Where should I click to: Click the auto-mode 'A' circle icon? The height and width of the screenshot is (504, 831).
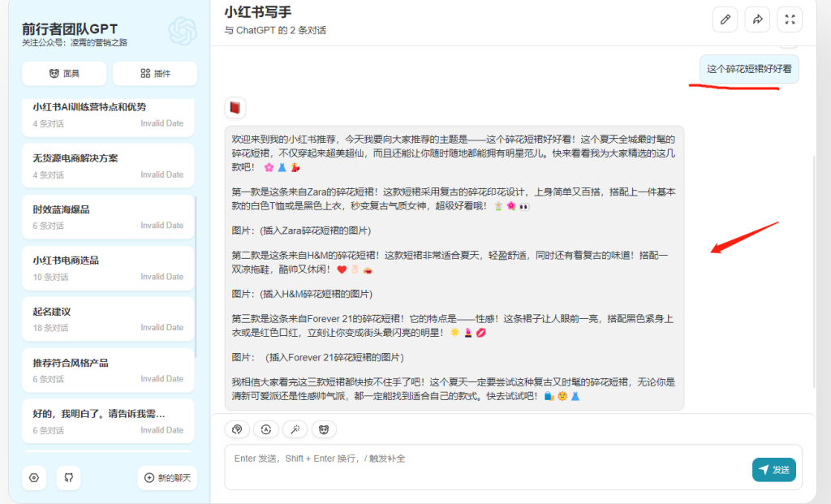265,429
